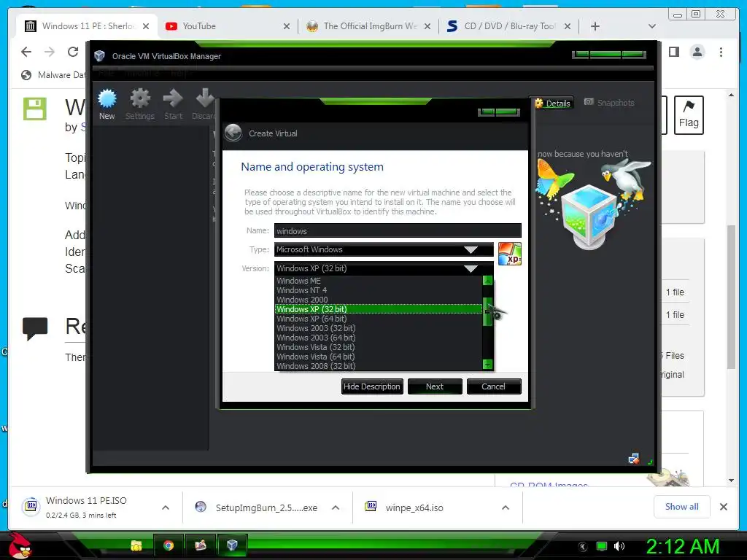Viewport: 747px width, 560px height.
Task: Click the version list scroll-up arrow
Action: [x=487, y=281]
